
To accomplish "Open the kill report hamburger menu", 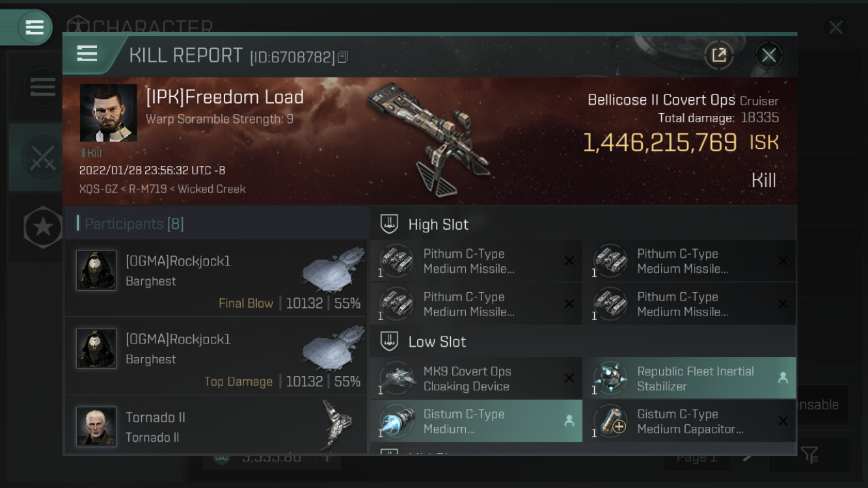I will point(87,54).
